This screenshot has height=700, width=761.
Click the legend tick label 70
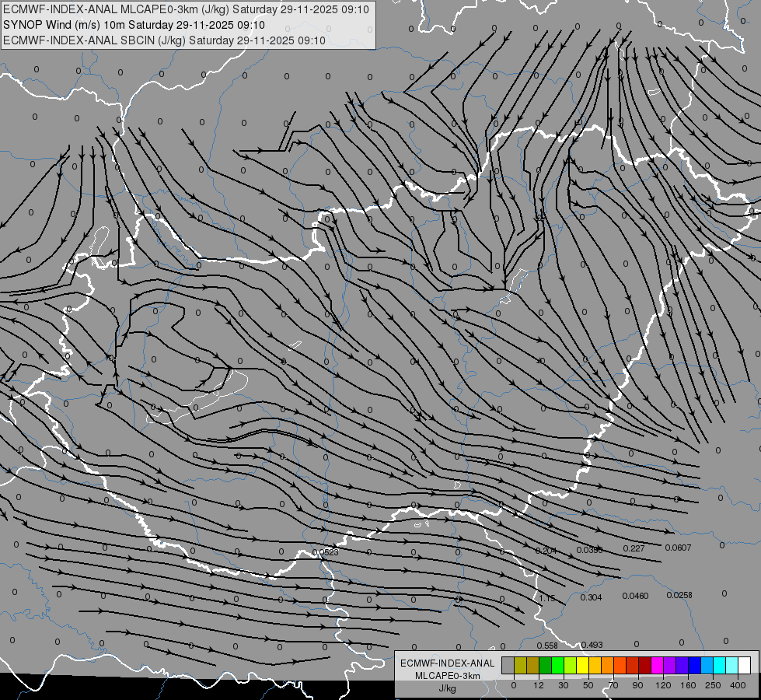pos(613,685)
